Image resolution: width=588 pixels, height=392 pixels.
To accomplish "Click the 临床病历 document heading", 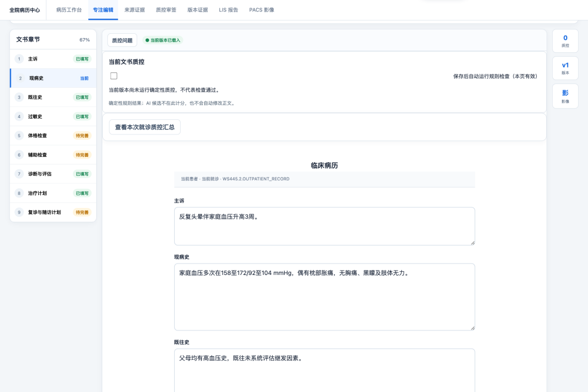I will coord(324,166).
